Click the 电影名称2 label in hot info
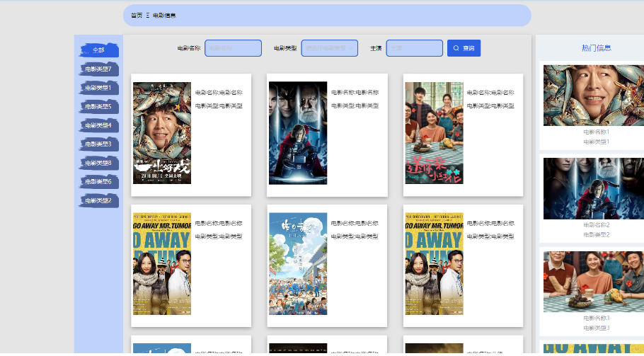The width and height of the screenshot is (644, 356). (x=597, y=225)
